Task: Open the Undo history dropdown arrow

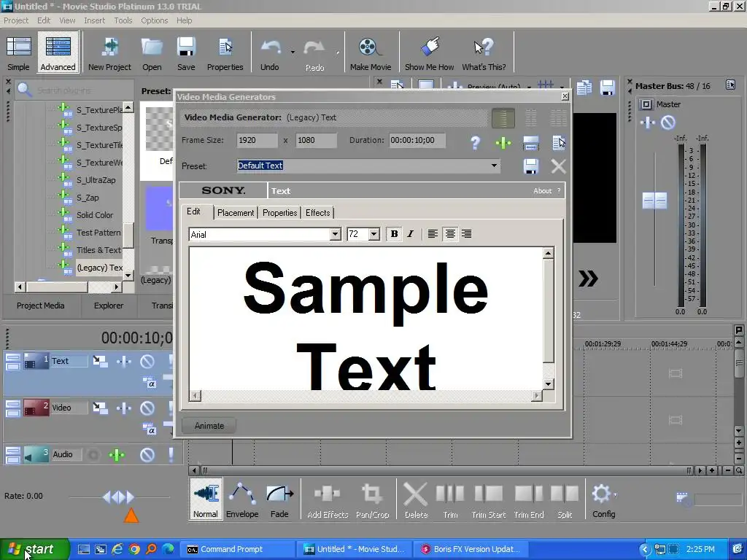Action: (x=293, y=52)
